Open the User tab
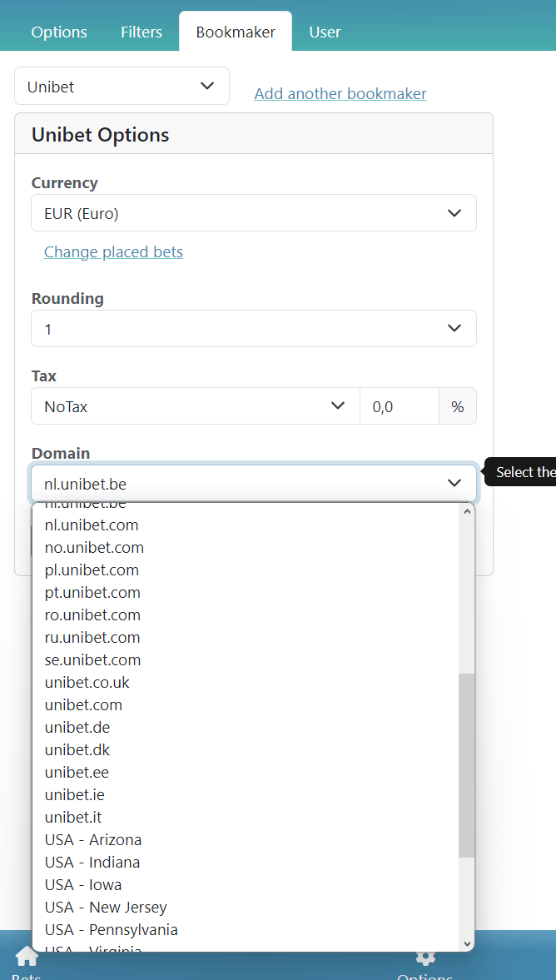The height and width of the screenshot is (980, 556). pos(325,32)
